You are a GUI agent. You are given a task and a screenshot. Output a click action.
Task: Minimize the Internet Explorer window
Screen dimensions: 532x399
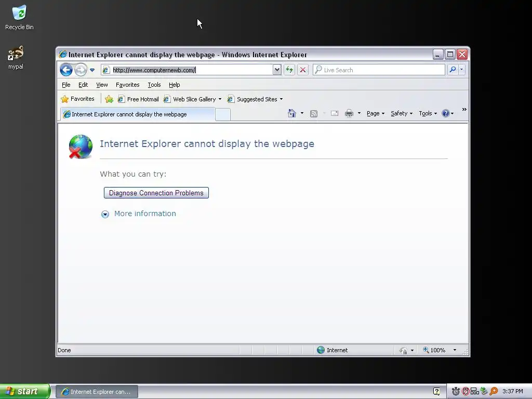tap(437, 54)
